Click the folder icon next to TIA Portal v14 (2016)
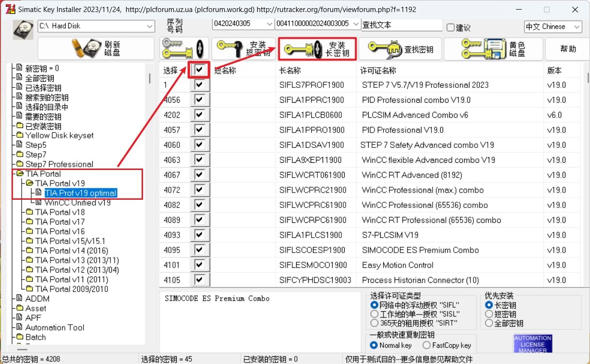Screen dimensions: 590x364 coord(29,251)
